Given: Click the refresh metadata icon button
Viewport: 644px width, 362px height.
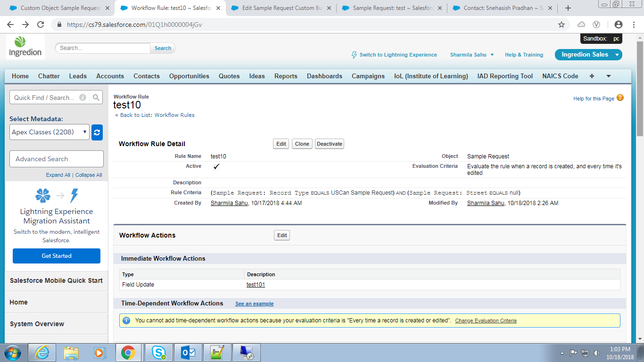Looking at the screenshot, I should (x=97, y=132).
